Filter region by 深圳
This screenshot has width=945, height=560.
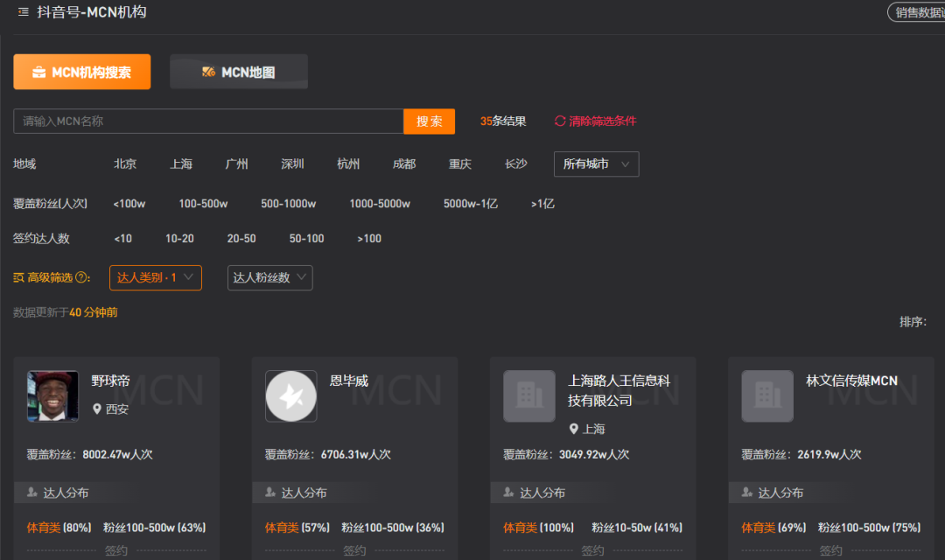pyautogui.click(x=292, y=164)
